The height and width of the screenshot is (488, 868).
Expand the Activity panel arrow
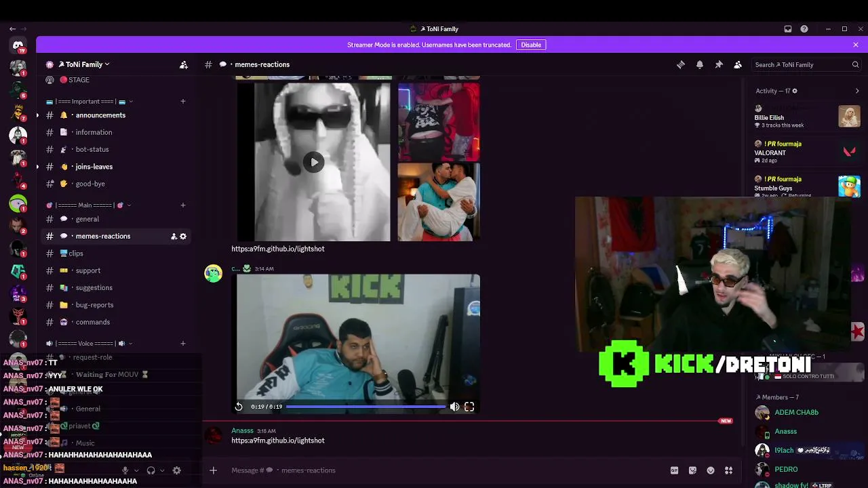[857, 91]
